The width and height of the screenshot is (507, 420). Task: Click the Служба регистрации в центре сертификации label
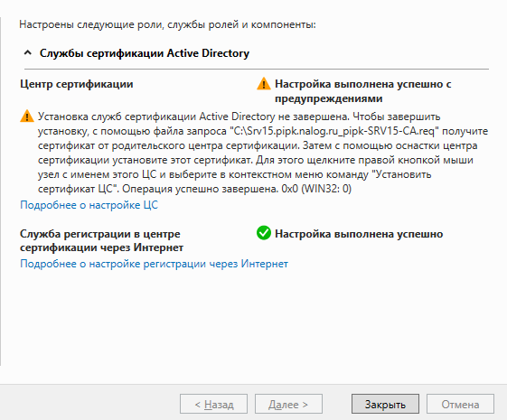pyautogui.click(x=101, y=240)
